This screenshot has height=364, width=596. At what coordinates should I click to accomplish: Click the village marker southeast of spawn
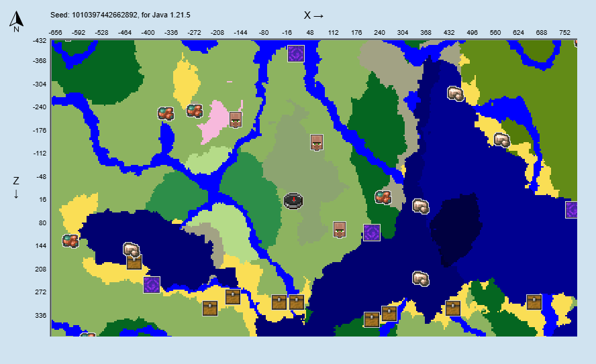pyautogui.click(x=340, y=230)
